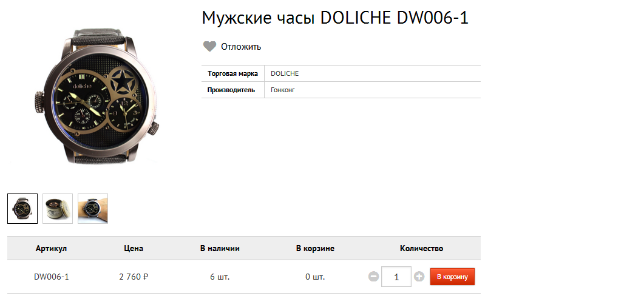Click the Отложить link

click(241, 47)
